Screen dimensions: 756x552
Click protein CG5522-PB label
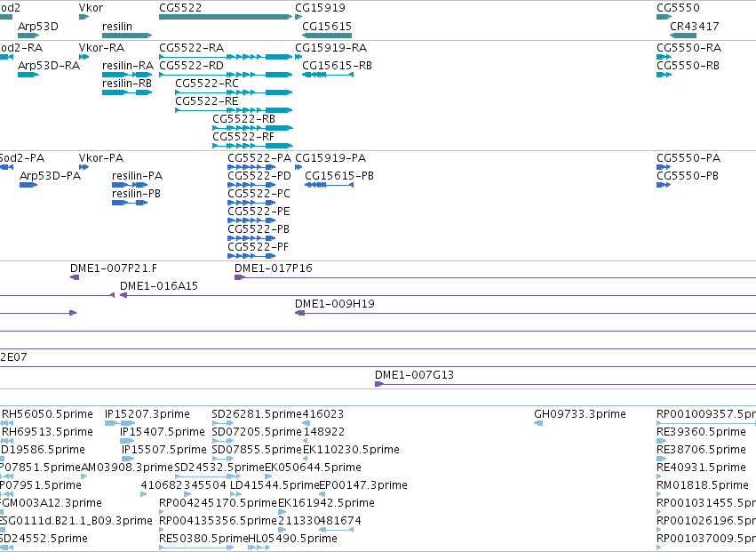[x=259, y=229]
